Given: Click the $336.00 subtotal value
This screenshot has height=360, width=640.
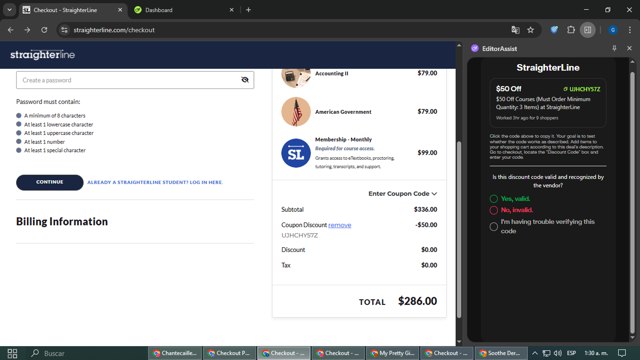Looking at the screenshot, I should [425, 209].
